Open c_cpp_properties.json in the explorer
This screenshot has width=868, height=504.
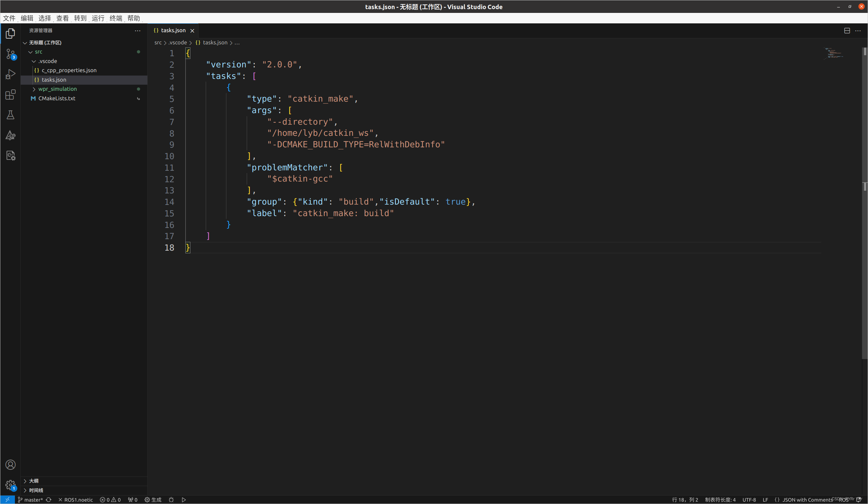click(84, 70)
